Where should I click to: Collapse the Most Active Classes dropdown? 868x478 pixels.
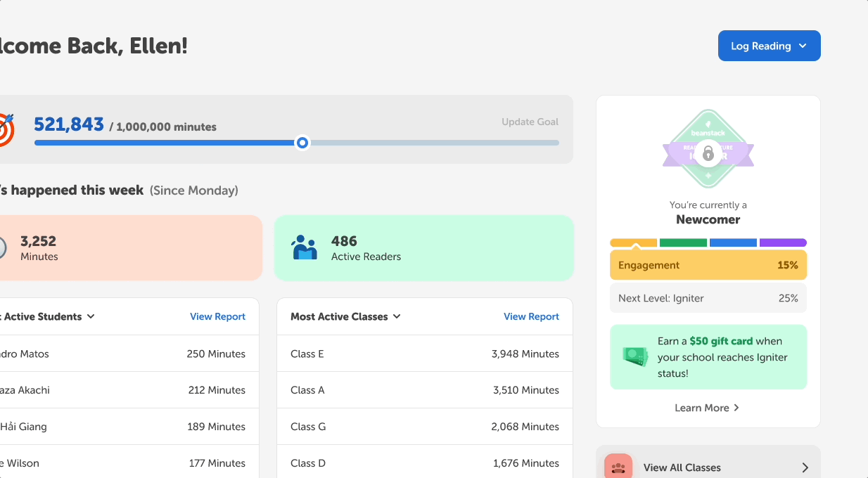click(x=398, y=316)
